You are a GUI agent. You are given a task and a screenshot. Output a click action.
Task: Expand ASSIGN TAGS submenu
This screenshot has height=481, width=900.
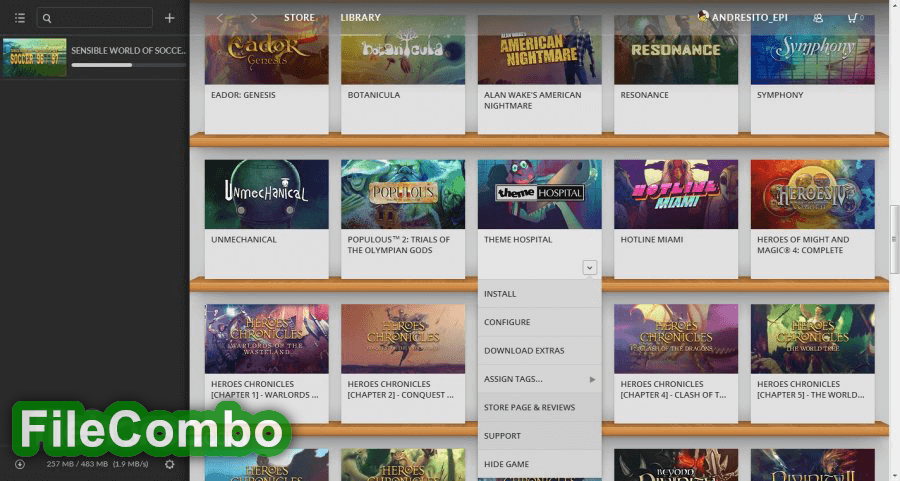point(540,379)
